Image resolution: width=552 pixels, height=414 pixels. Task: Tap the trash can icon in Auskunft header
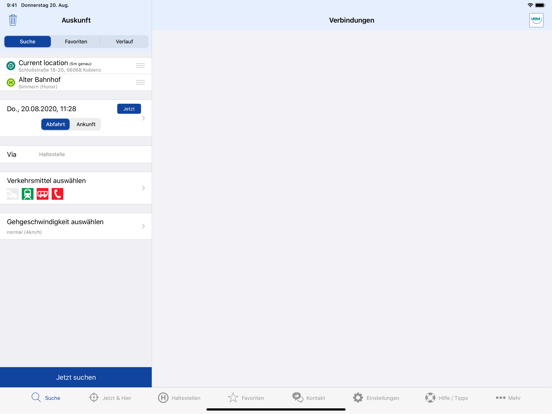(13, 20)
